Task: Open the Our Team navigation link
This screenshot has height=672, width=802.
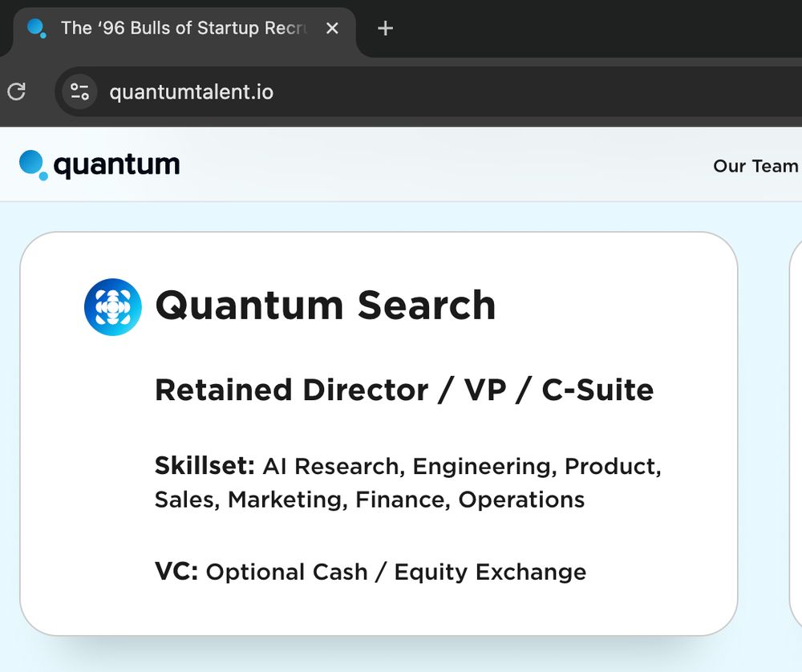Action: point(755,166)
